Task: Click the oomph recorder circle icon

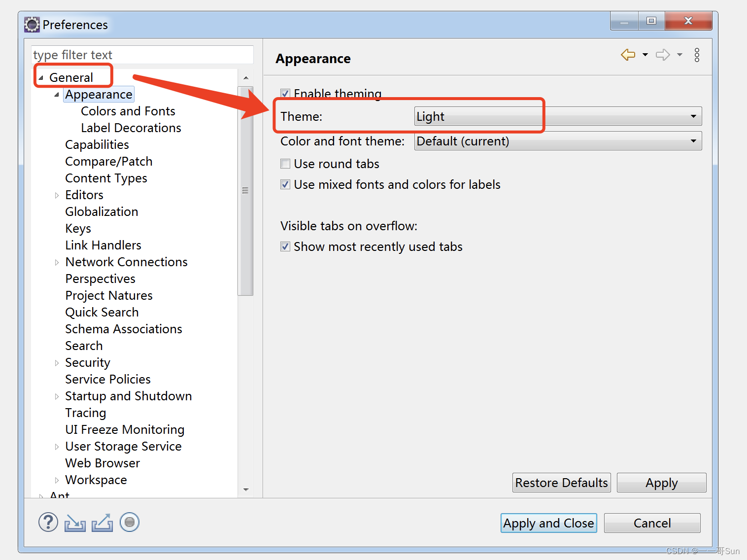Action: click(130, 522)
